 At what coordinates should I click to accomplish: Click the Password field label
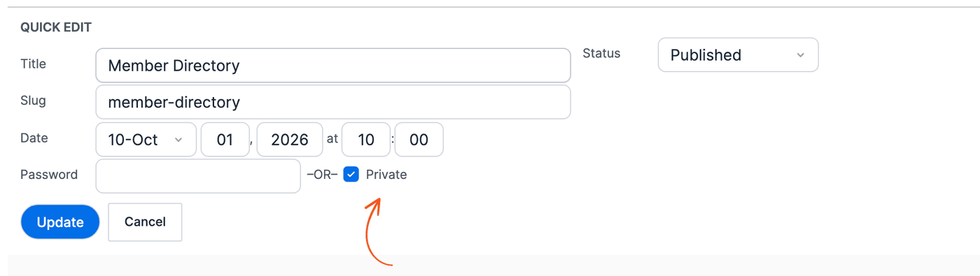click(49, 175)
